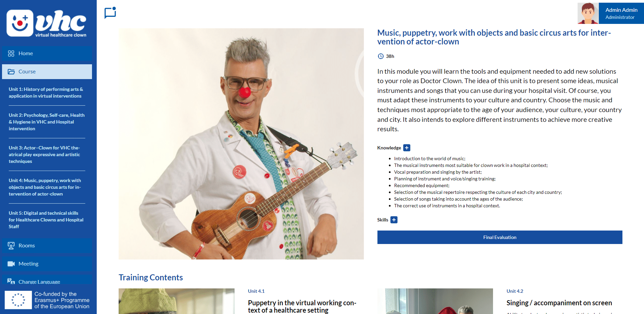This screenshot has height=314, width=644.
Task: Click the Home grid icon in sidebar
Action: click(11, 54)
